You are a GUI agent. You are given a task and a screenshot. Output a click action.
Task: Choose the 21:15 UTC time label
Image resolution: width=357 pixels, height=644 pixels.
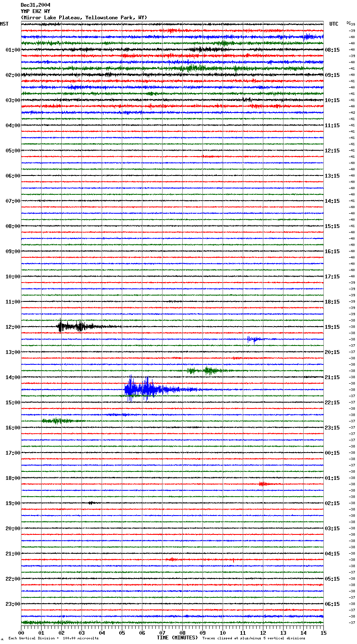click(332, 377)
